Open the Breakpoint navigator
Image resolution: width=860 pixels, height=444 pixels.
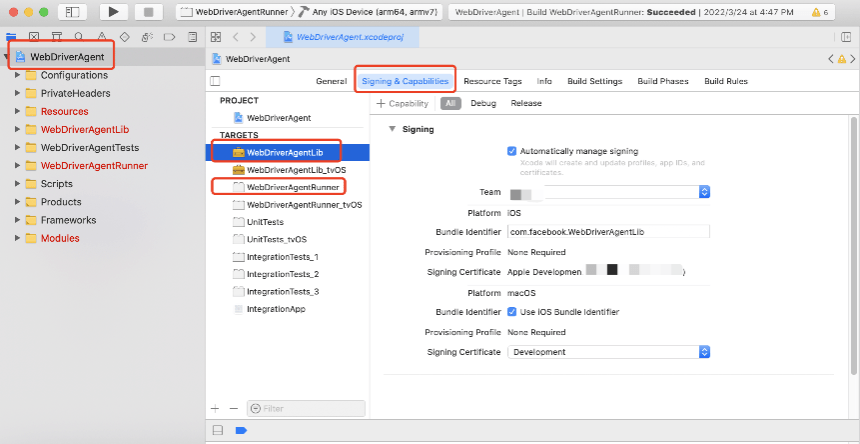[x=169, y=37]
